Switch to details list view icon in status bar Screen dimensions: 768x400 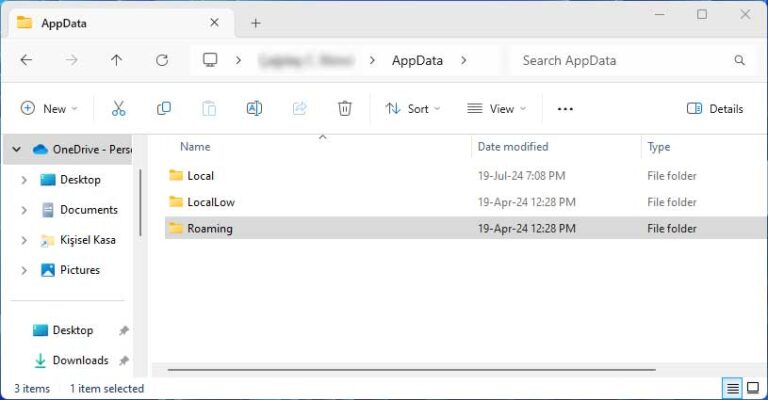(x=733, y=389)
